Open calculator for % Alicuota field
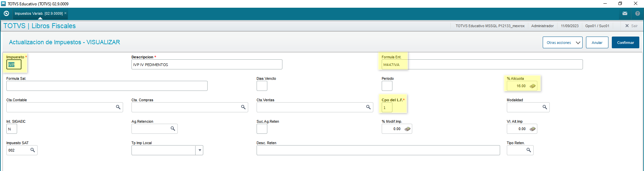Viewport: 644px width, 171px height. coord(533,86)
